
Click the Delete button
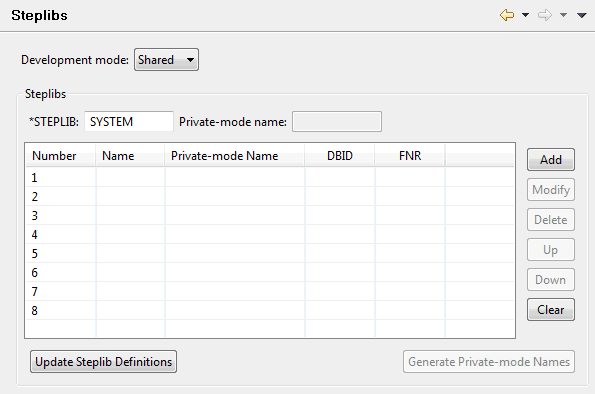pyautogui.click(x=551, y=219)
